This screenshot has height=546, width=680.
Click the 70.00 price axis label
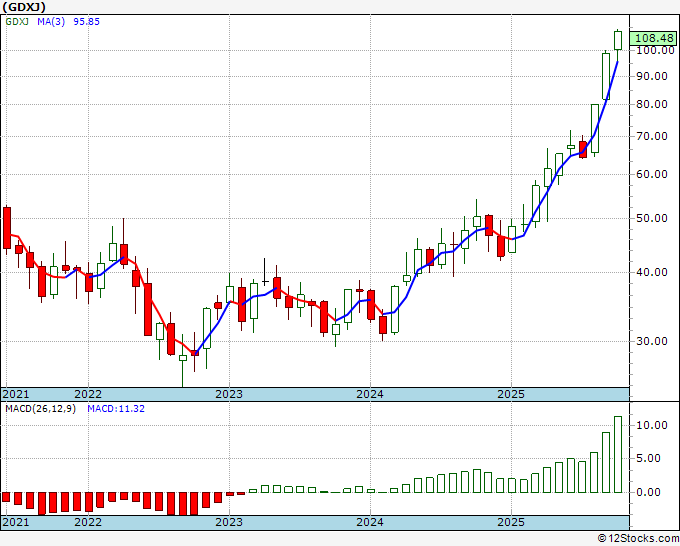point(652,136)
